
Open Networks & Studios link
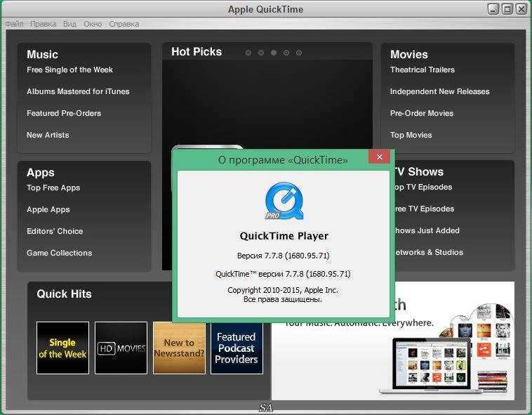coord(430,252)
